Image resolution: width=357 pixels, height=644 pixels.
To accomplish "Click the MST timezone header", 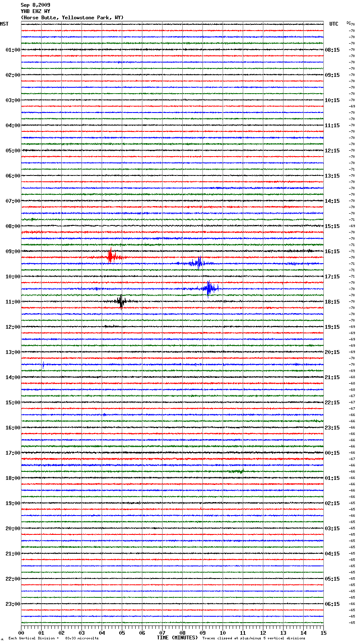I will 4,24.
